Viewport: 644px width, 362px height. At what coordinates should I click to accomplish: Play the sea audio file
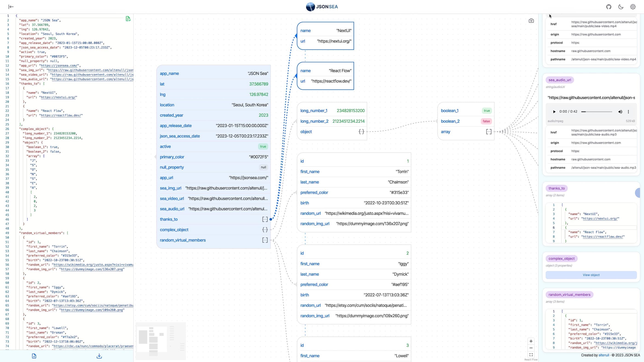point(554,112)
